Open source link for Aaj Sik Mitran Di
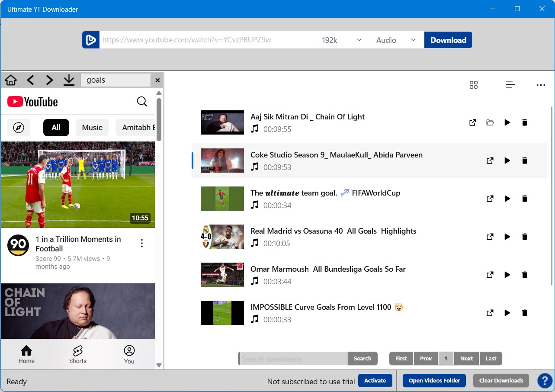Screen dimensions: 555x392 [x=473, y=122]
